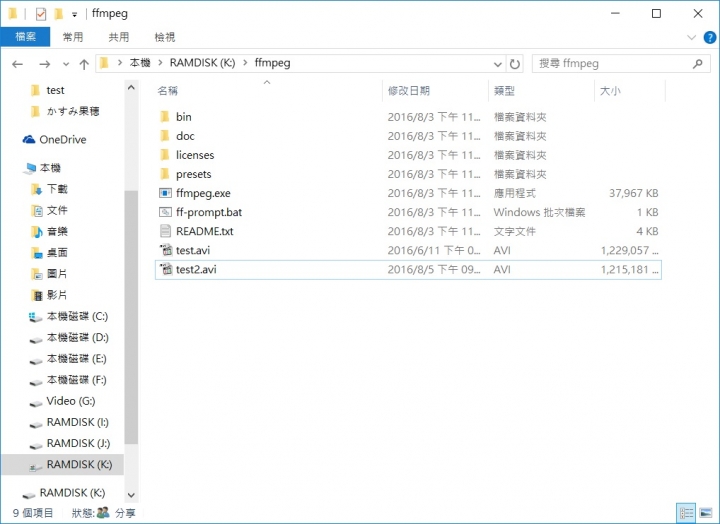This screenshot has height=524, width=720.
Task: Open the recent locations dropdown arrow
Action: [66, 64]
